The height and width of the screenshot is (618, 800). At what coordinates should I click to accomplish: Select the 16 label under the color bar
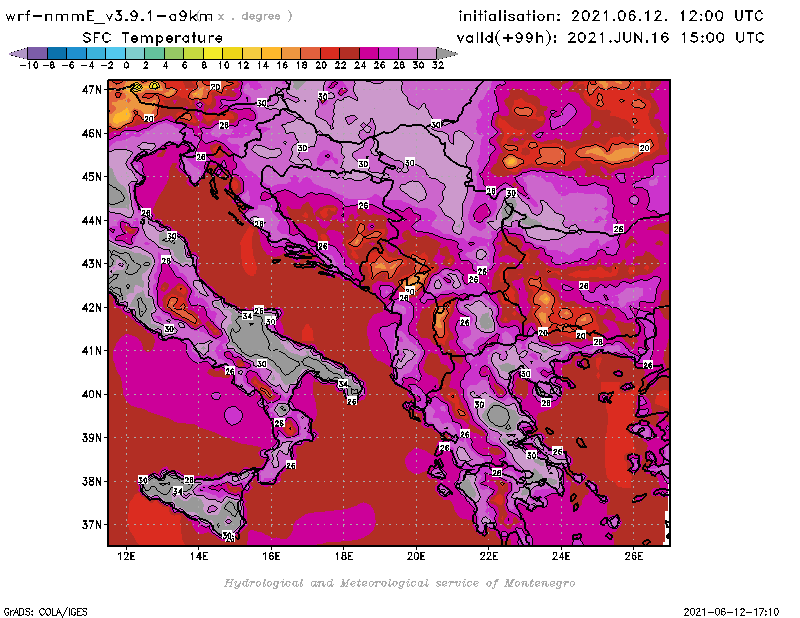[282, 65]
